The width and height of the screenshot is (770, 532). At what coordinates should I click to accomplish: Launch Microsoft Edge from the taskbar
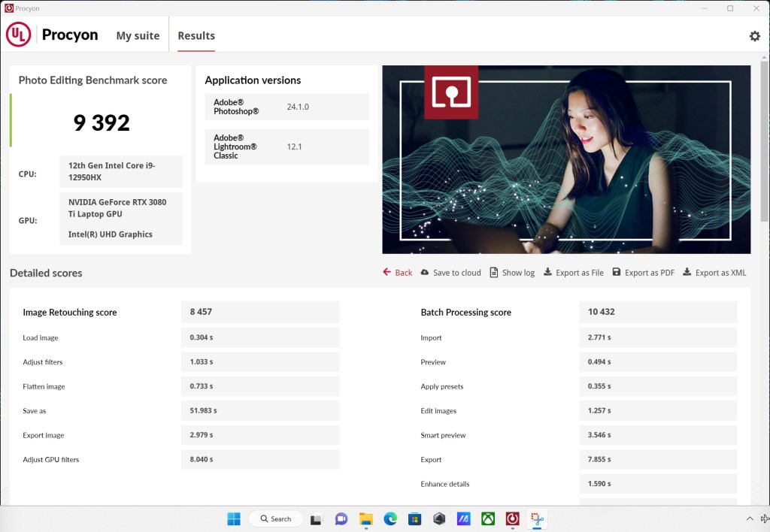[x=390, y=518]
